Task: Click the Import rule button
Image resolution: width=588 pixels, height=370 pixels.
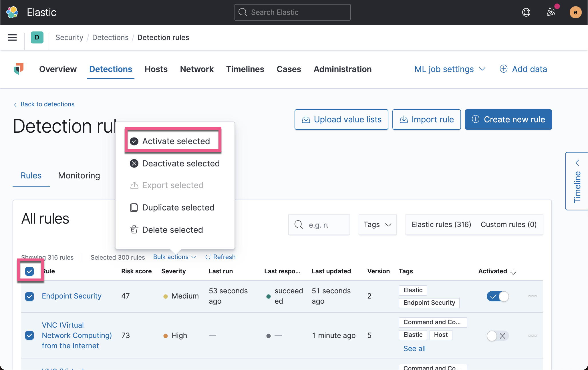Action: (426, 120)
